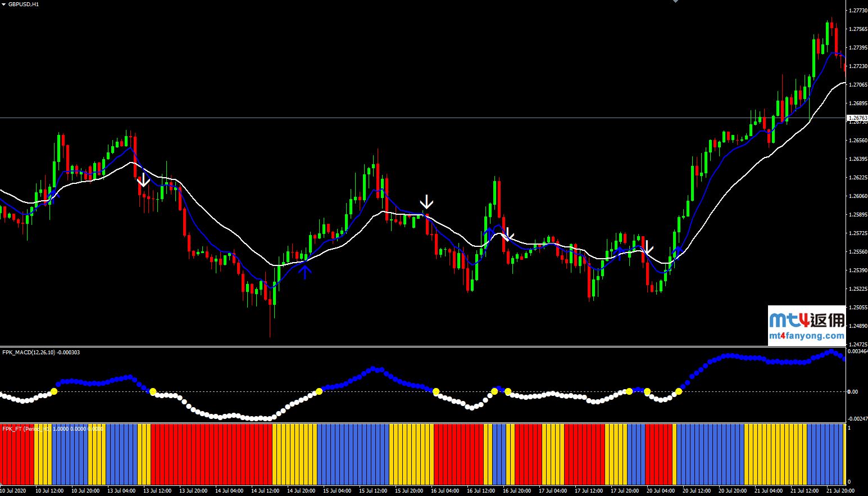Select the 15 Jul 04:00 time axis label
The image size is (868, 496).
pyautogui.click(x=337, y=490)
